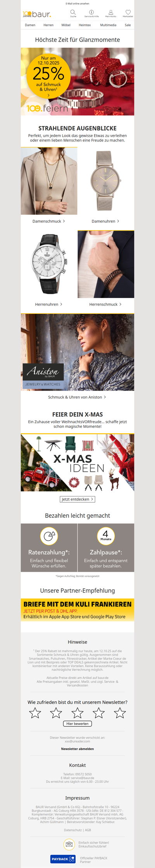The width and height of the screenshot is (155, 868).
Task: Open the Damenschmuck chevron link
Action: tap(49, 221)
